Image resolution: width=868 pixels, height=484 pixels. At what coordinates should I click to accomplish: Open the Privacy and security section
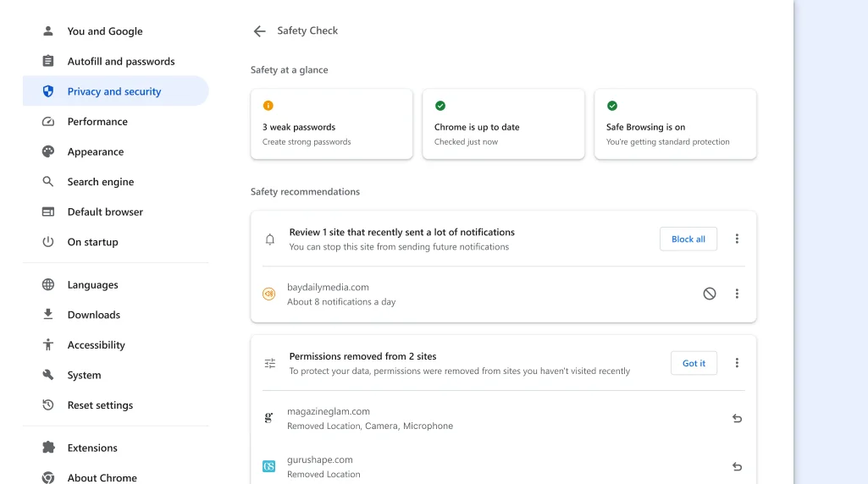(114, 91)
